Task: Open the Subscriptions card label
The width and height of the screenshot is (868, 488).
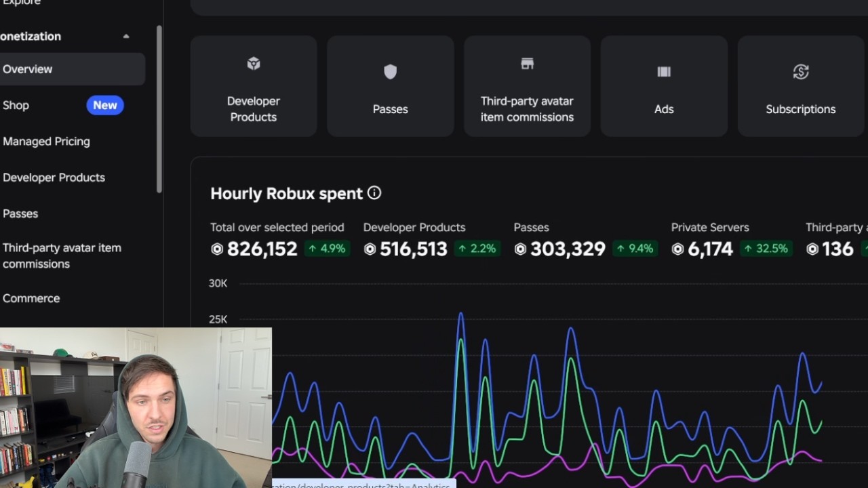Action: click(x=801, y=109)
